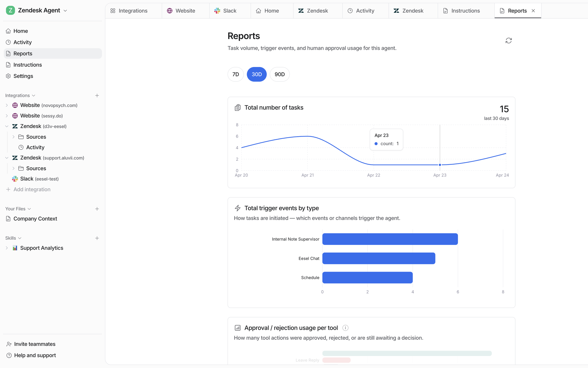This screenshot has height=368, width=588.
Task: Click the info icon beside Approval / rejection usage
Action: point(345,328)
